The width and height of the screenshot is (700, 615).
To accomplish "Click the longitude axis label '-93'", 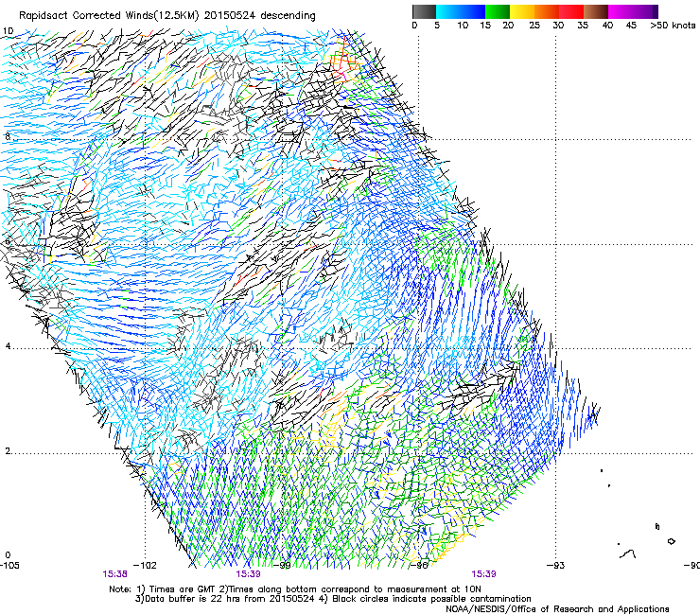I will (x=556, y=566).
